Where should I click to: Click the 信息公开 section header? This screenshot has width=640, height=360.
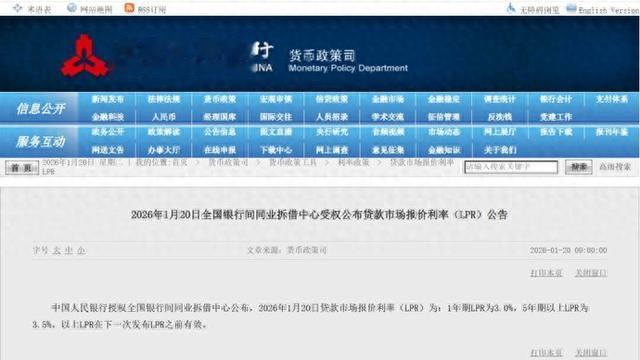coord(40,108)
